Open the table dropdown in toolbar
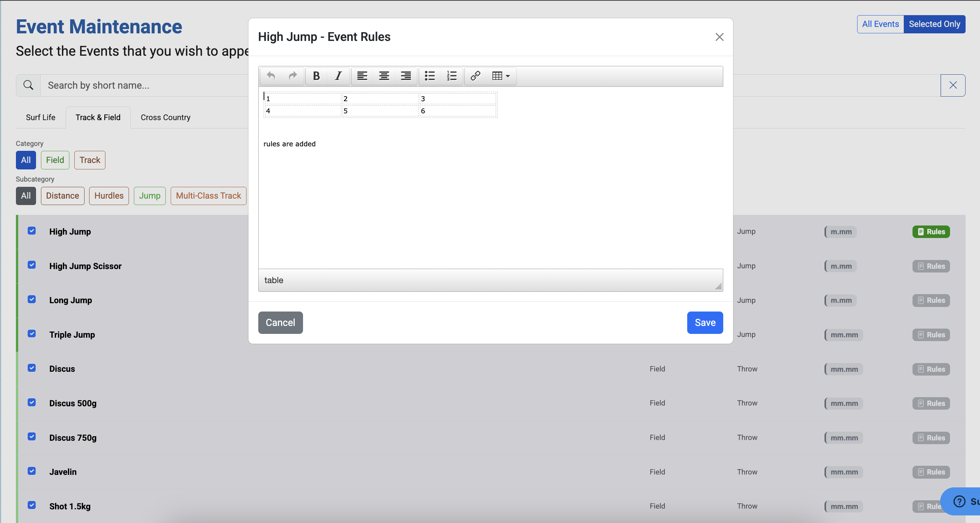980x523 pixels. (x=501, y=76)
